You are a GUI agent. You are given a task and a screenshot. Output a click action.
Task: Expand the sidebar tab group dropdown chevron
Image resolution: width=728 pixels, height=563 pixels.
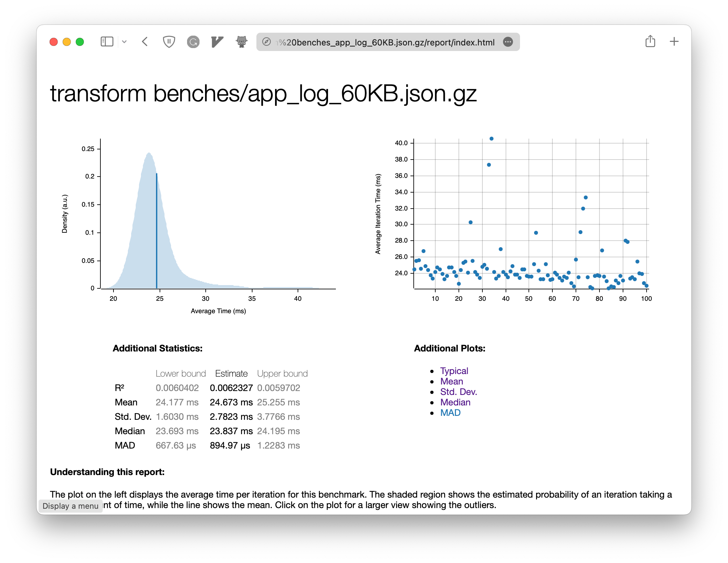[x=124, y=42]
